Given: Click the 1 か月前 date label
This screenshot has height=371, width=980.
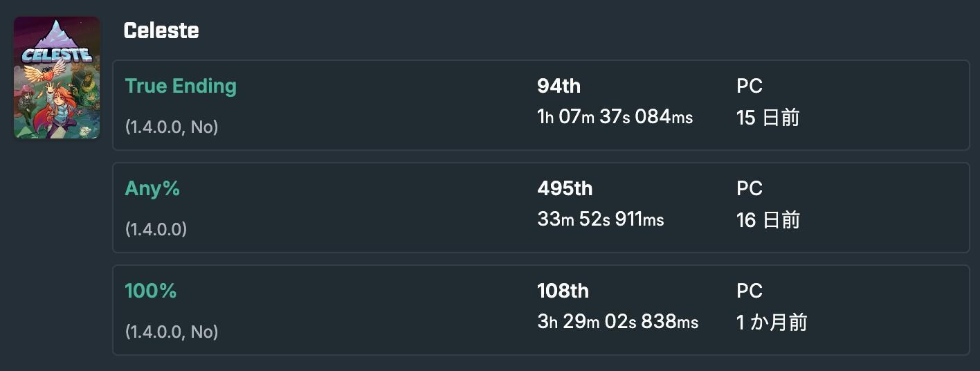Looking at the screenshot, I should click(772, 323).
